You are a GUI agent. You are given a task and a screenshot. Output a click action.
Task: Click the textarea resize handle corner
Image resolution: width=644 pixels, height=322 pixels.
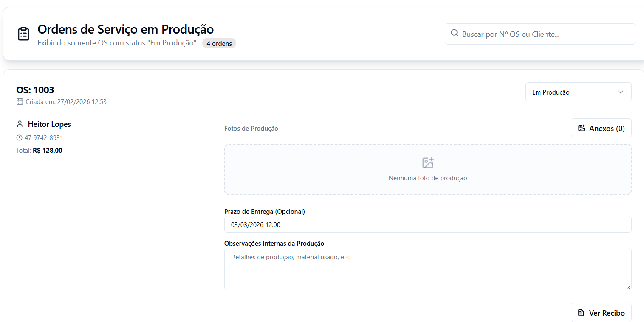coord(628,287)
